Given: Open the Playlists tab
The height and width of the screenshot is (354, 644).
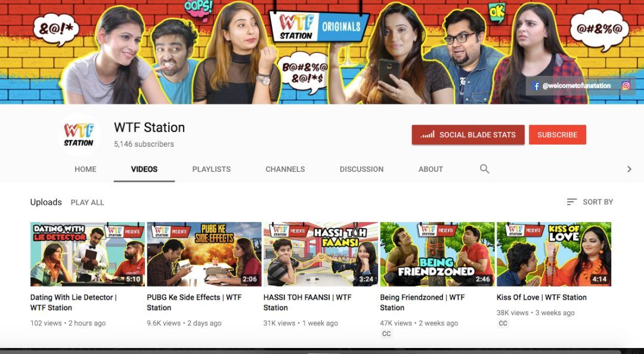Looking at the screenshot, I should (211, 170).
